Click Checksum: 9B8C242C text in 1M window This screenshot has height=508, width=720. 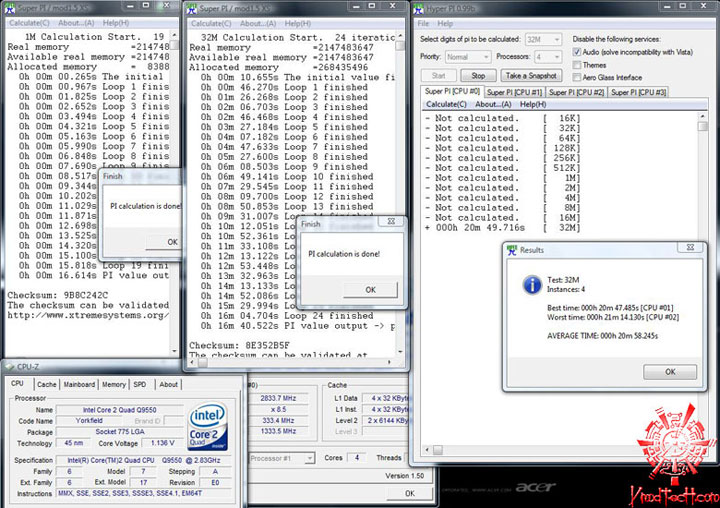pyautogui.click(x=57, y=295)
